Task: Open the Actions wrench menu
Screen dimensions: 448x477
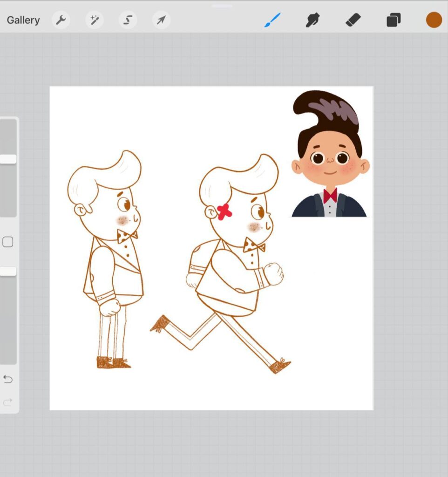Action: click(61, 20)
